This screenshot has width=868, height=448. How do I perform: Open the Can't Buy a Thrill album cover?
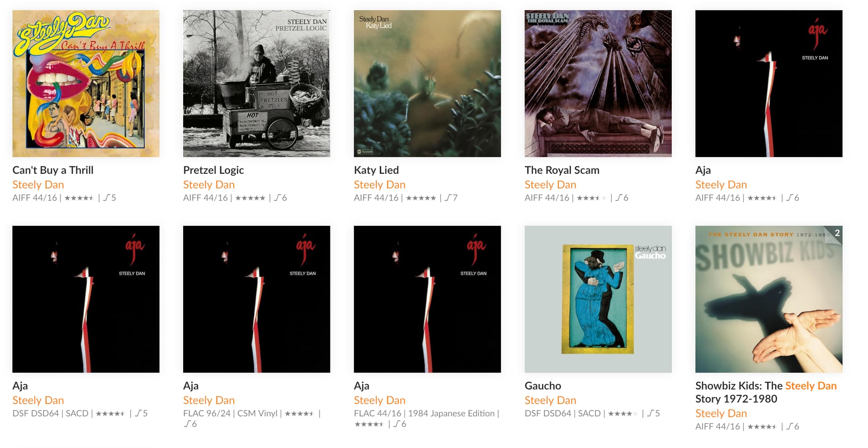(86, 84)
